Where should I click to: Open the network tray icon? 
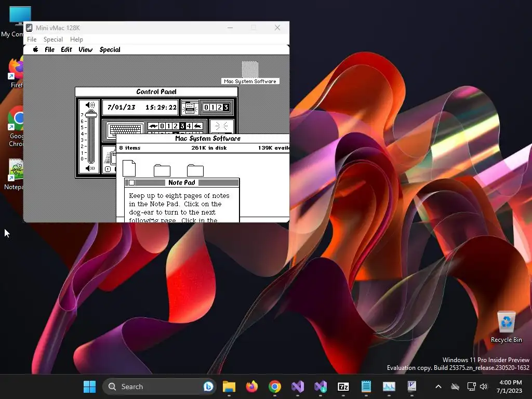point(471,387)
